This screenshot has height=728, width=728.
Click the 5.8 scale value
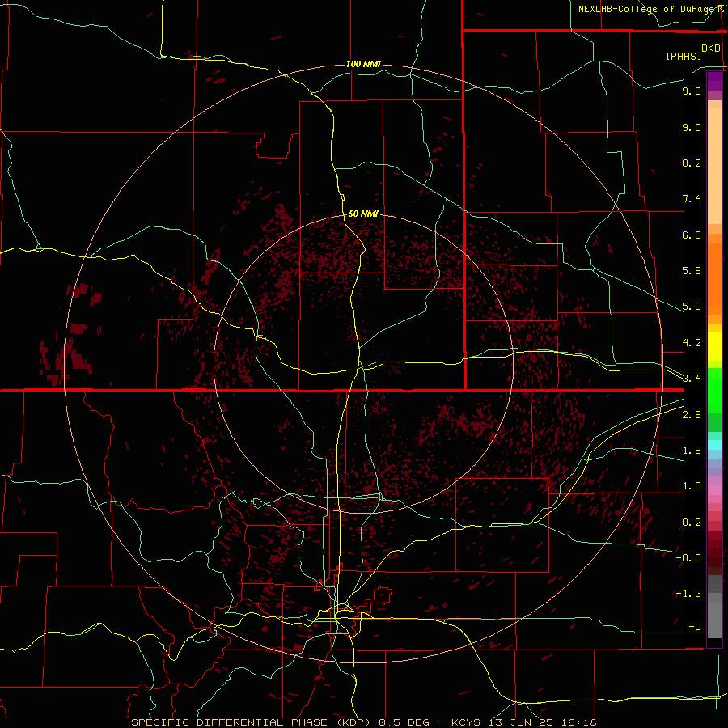(692, 271)
